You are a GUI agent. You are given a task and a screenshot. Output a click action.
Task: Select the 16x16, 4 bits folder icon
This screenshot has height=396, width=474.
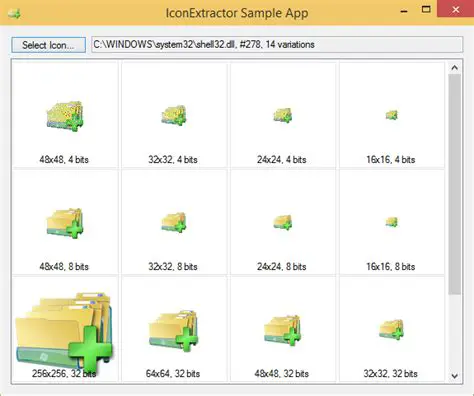391,115
